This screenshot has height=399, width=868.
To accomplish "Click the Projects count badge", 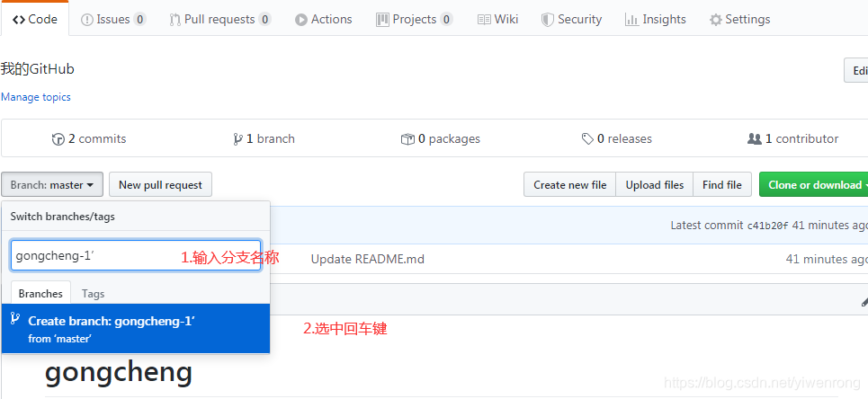I will point(446,20).
